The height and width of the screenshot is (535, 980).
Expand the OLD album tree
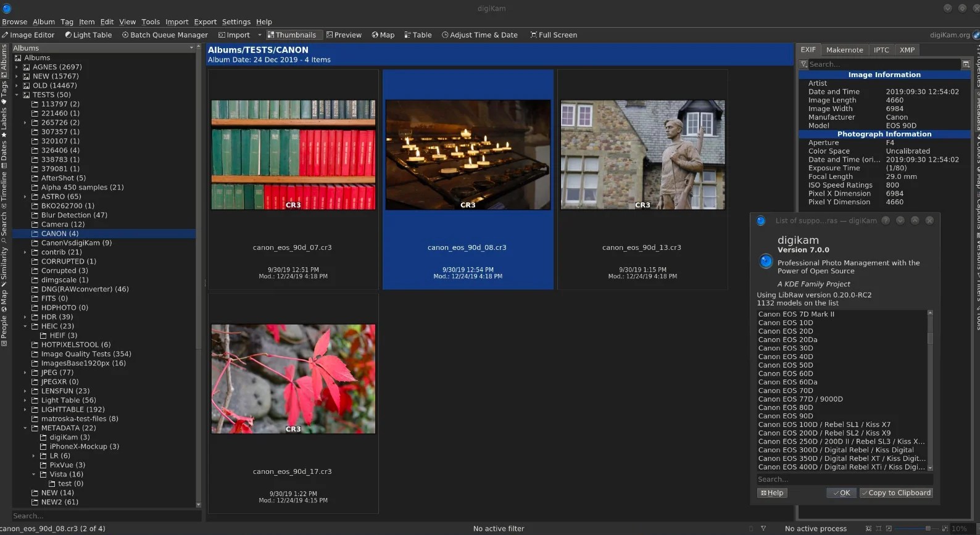[17, 86]
